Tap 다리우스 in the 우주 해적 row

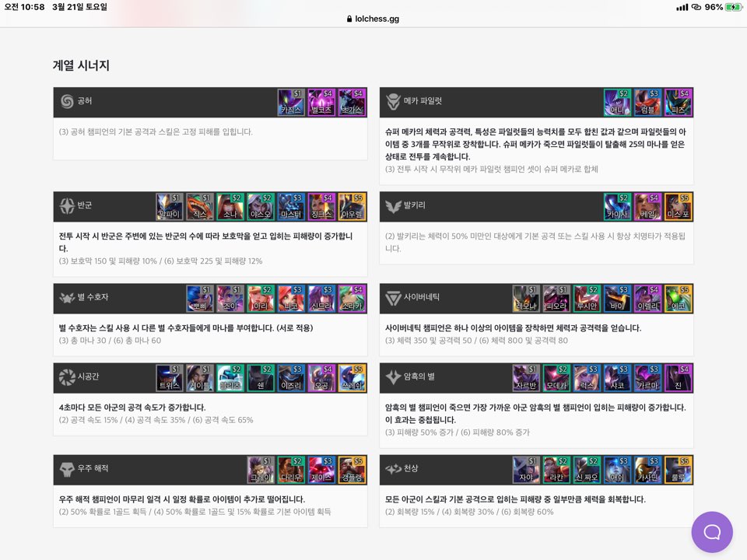tap(291, 470)
